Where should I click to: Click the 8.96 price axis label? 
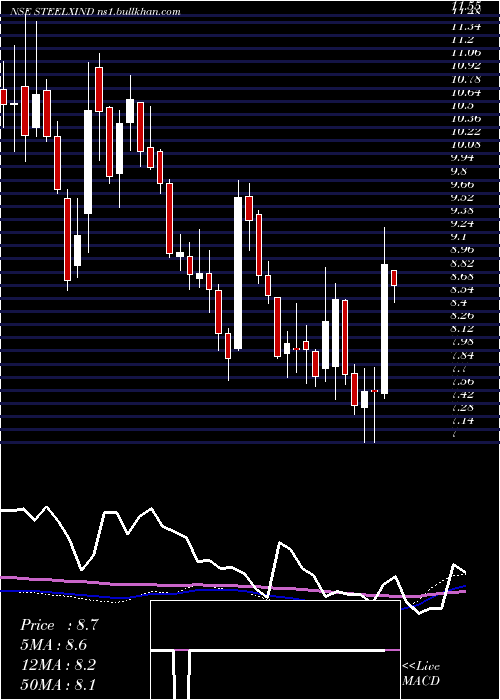464,250
